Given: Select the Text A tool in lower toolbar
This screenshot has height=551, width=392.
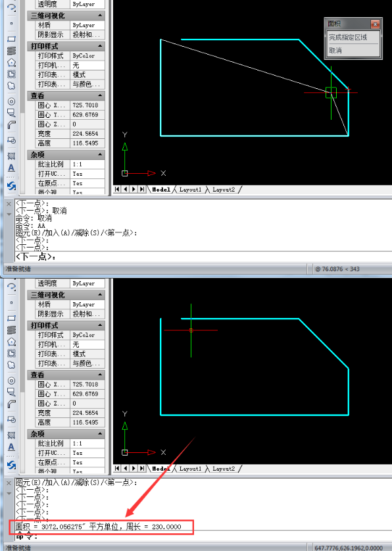Looking at the screenshot, I should tap(12, 447).
